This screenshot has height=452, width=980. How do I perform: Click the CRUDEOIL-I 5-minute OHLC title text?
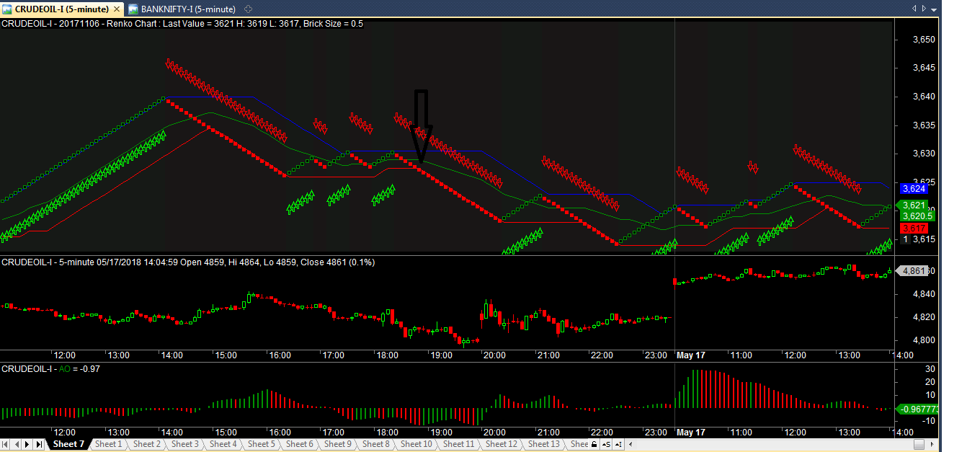188,262
